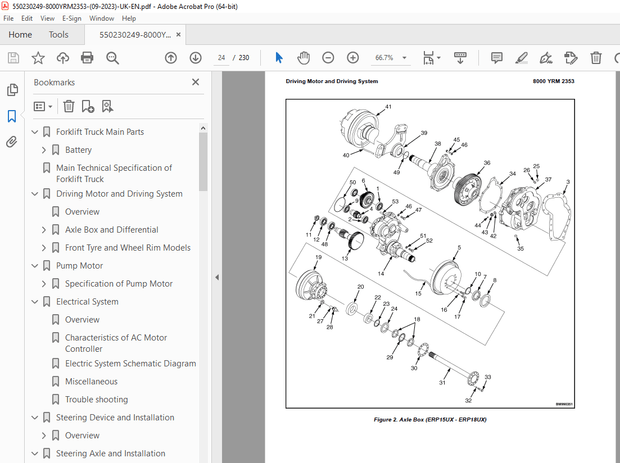Add a comment with the sticky note icon

(496, 58)
